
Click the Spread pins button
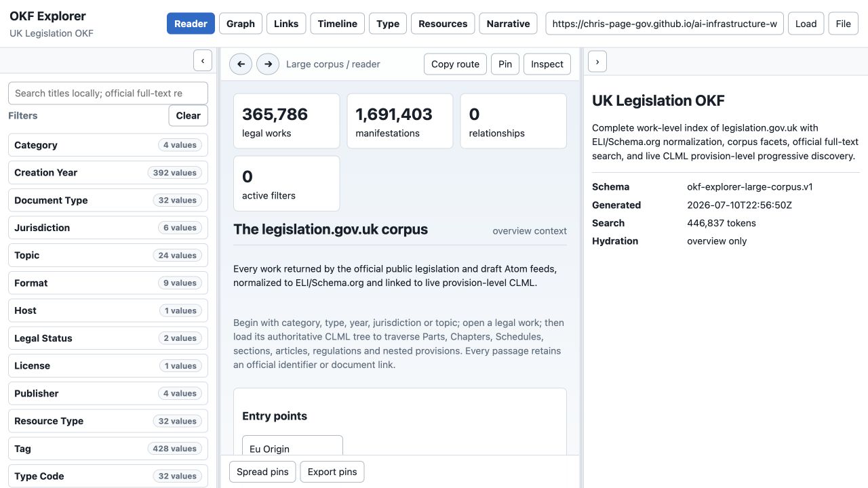point(262,472)
